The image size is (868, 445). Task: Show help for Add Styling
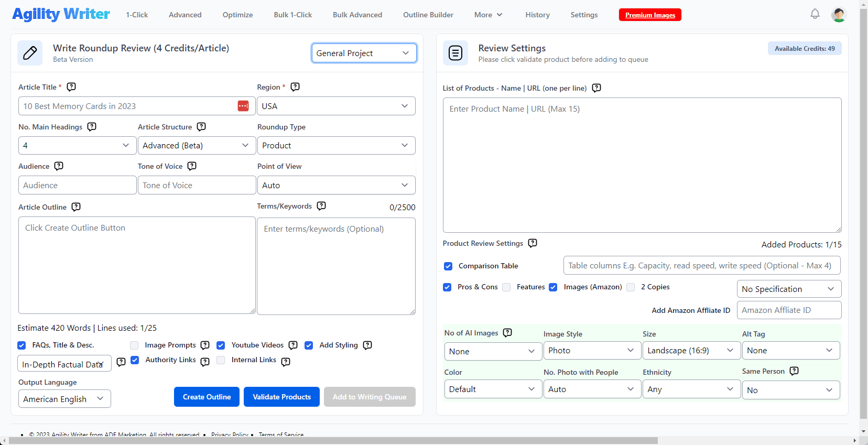367,345
